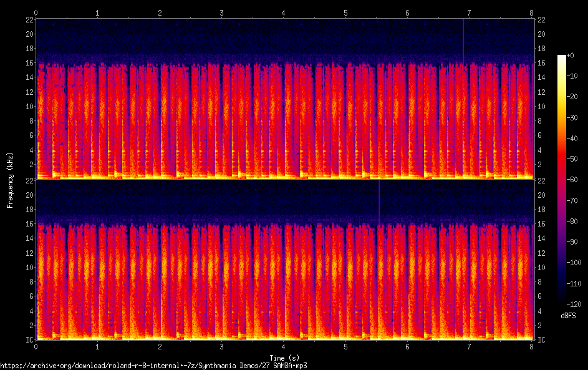Select the "-40" label on the dBFS scale
Screen dimensions: 588x370
[x=572, y=138]
